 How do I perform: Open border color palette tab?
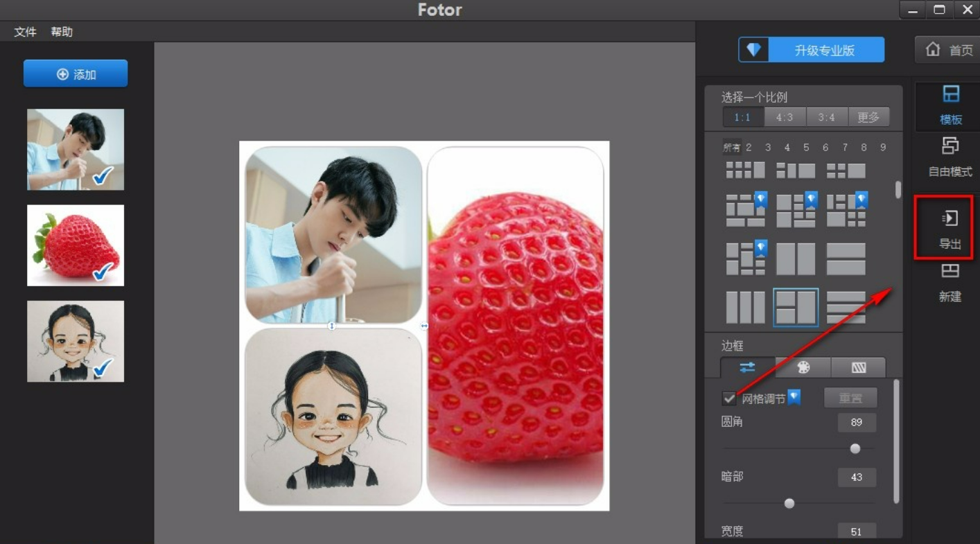(803, 367)
